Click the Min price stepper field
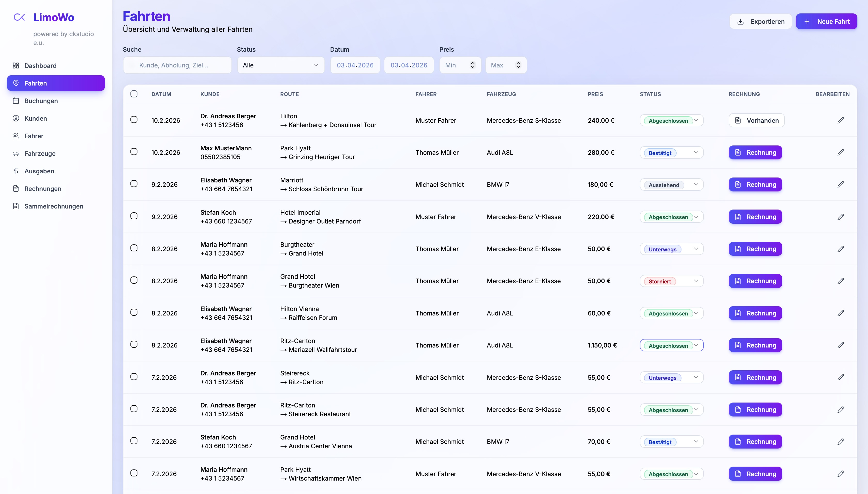This screenshot has width=868, height=494. click(460, 65)
